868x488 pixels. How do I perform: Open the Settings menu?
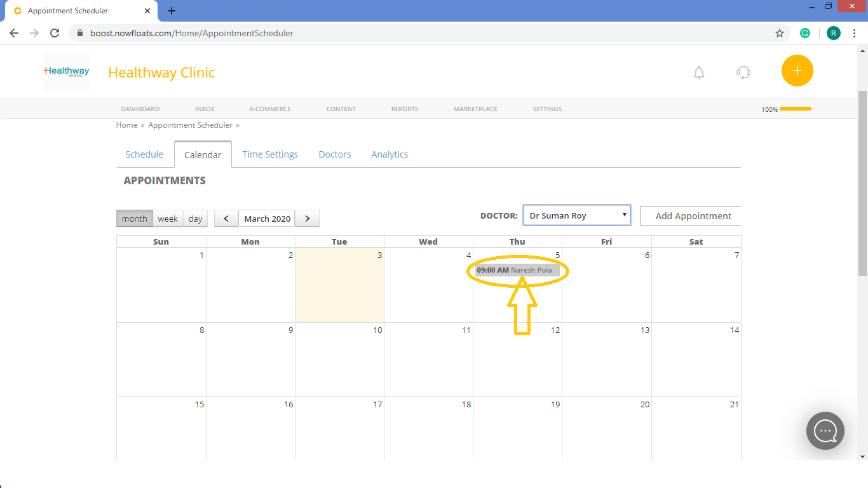pos(547,109)
